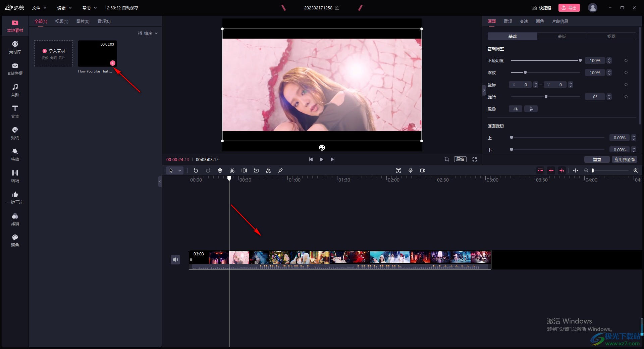Open the user account avatar
The height and width of the screenshot is (349, 644).
click(593, 8)
